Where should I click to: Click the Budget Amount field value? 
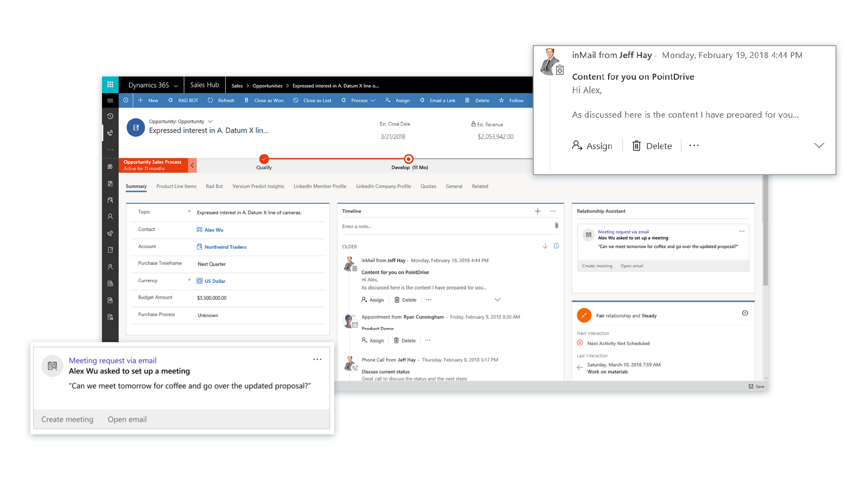pos(212,298)
